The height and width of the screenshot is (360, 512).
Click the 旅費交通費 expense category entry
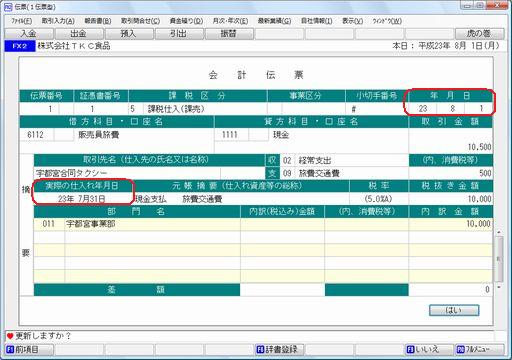point(319,173)
